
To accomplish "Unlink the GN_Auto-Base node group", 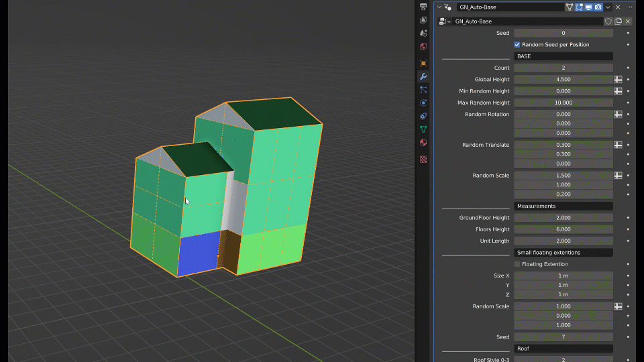I will [628, 21].
